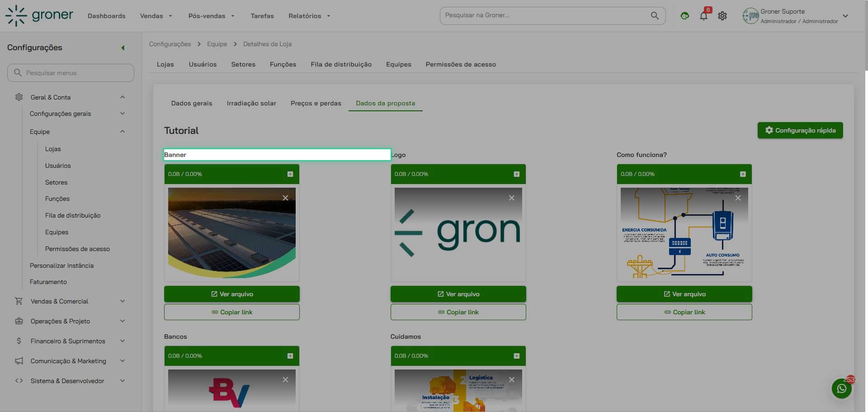Remove the Cuidamos image with X

pos(512,380)
